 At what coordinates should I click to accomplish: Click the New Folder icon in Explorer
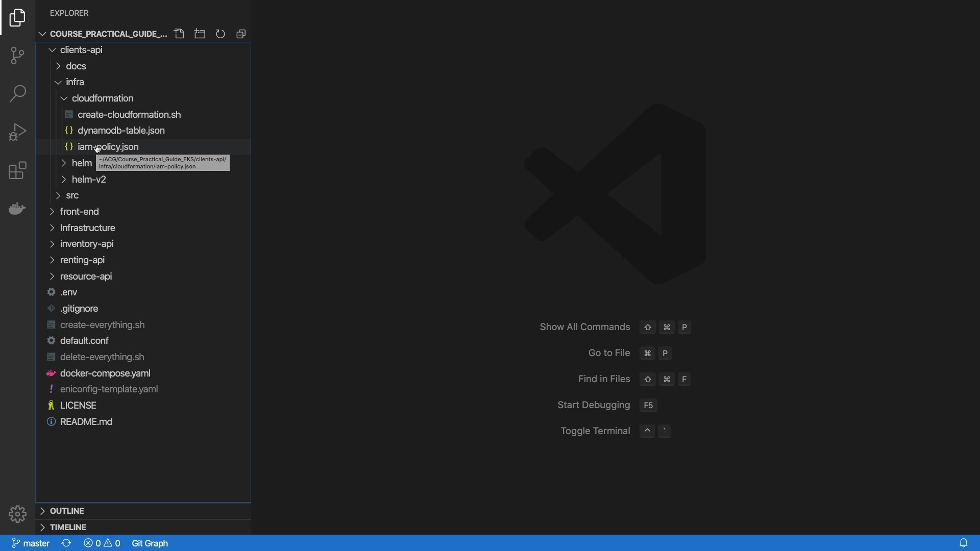[x=200, y=34]
